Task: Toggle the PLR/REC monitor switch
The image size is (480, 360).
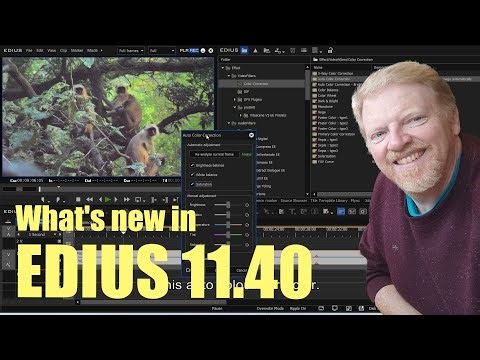Action: [x=189, y=51]
